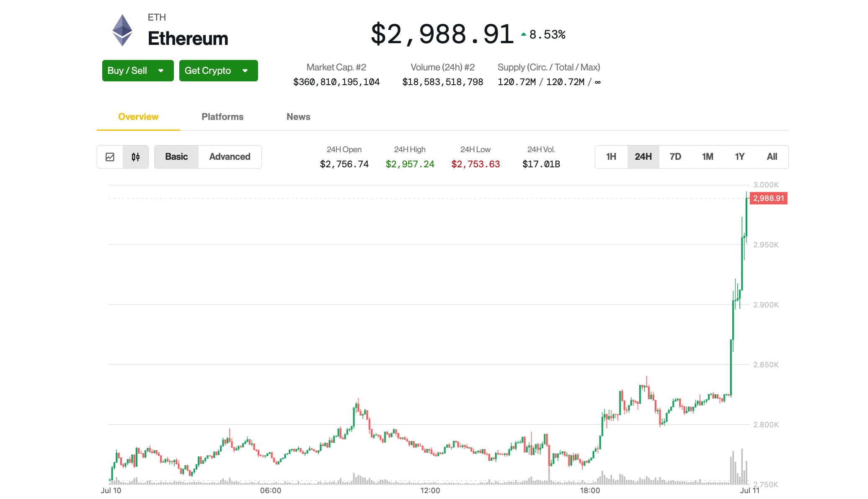
Task: Select the candlestick chart icon
Action: click(x=135, y=156)
